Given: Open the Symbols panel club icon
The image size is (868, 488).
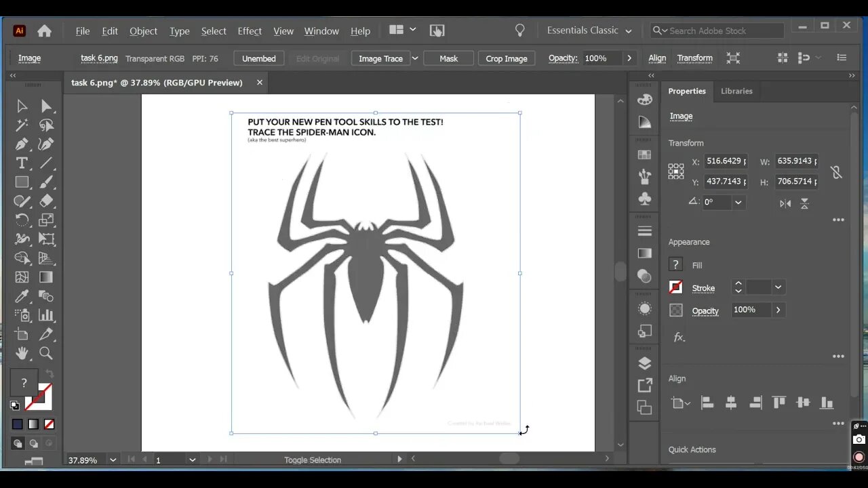Looking at the screenshot, I should pyautogui.click(x=645, y=199).
